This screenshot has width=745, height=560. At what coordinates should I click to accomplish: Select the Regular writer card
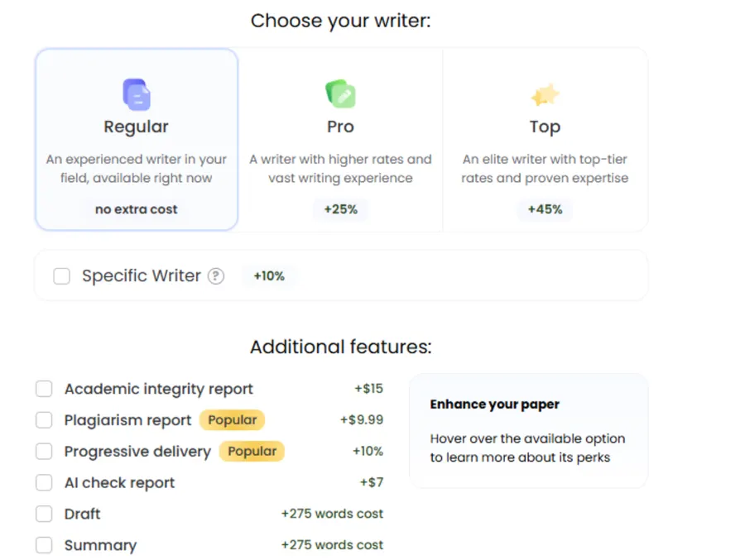tap(137, 140)
